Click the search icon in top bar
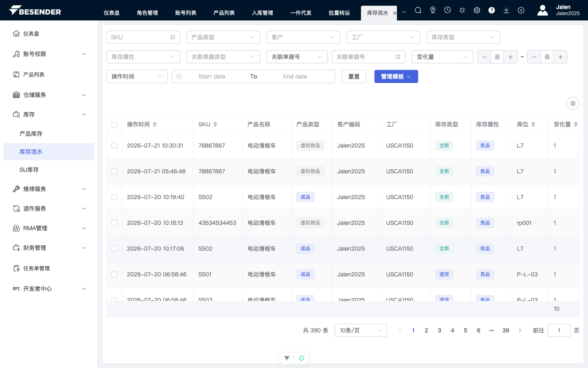This screenshot has width=588, height=368. coord(418,10)
